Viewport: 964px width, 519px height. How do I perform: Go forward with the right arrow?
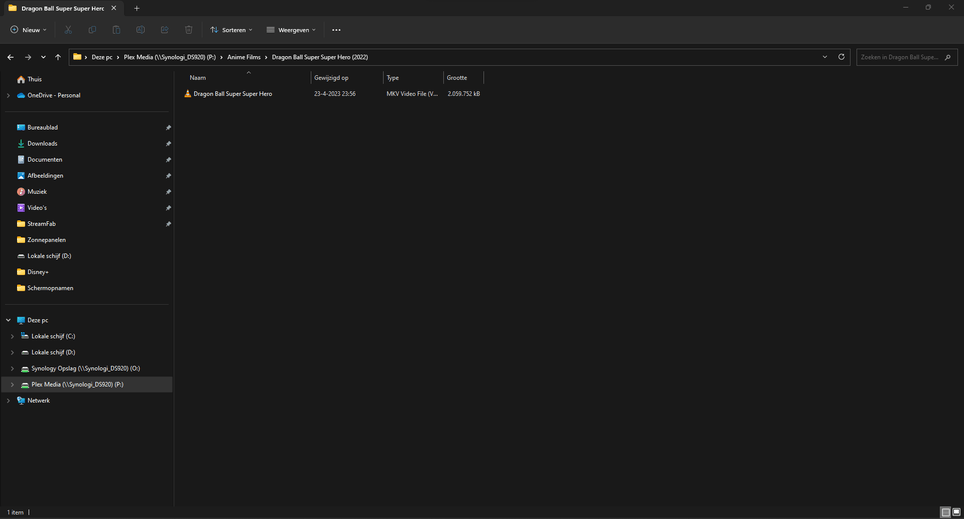[28, 57]
